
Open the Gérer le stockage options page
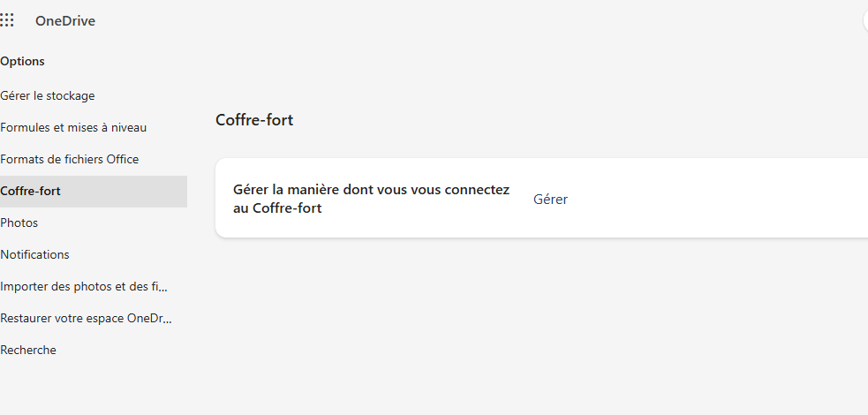click(48, 95)
